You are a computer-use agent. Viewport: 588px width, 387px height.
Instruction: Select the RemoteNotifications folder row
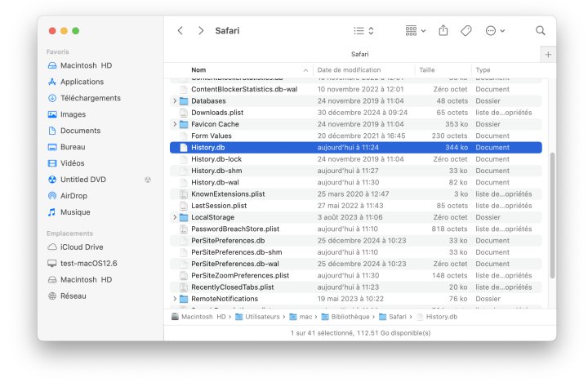(x=356, y=299)
